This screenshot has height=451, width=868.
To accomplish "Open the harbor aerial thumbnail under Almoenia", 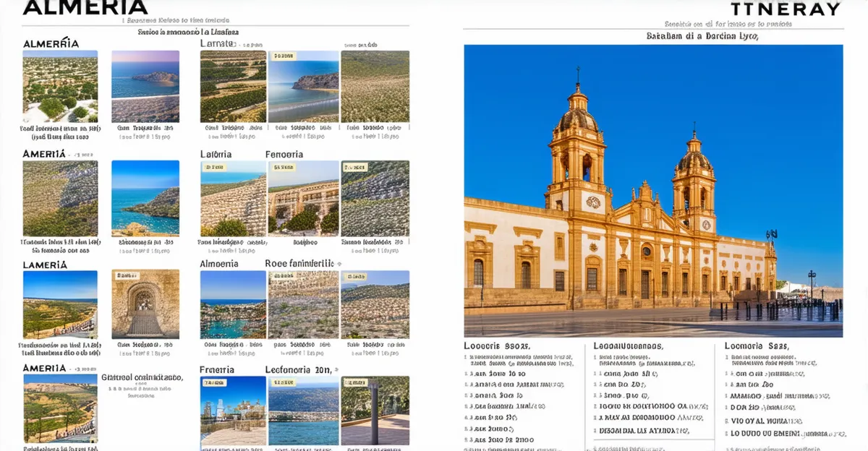I will (233, 304).
